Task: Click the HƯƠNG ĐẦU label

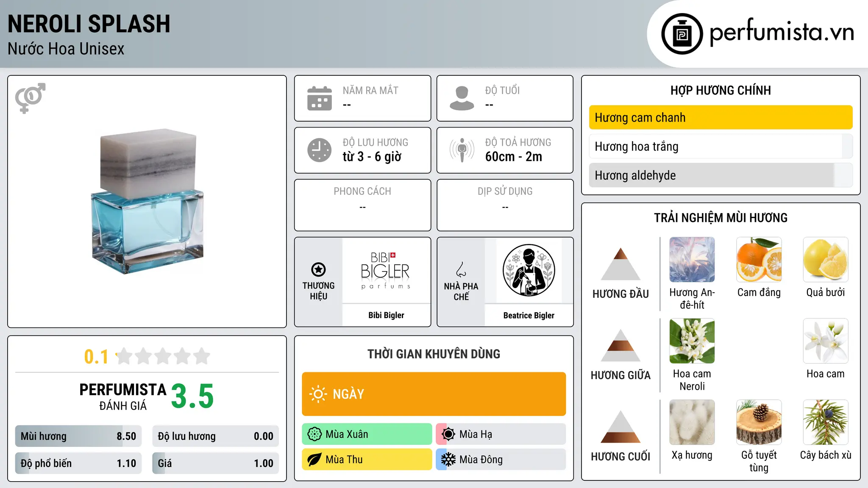Action: click(620, 294)
